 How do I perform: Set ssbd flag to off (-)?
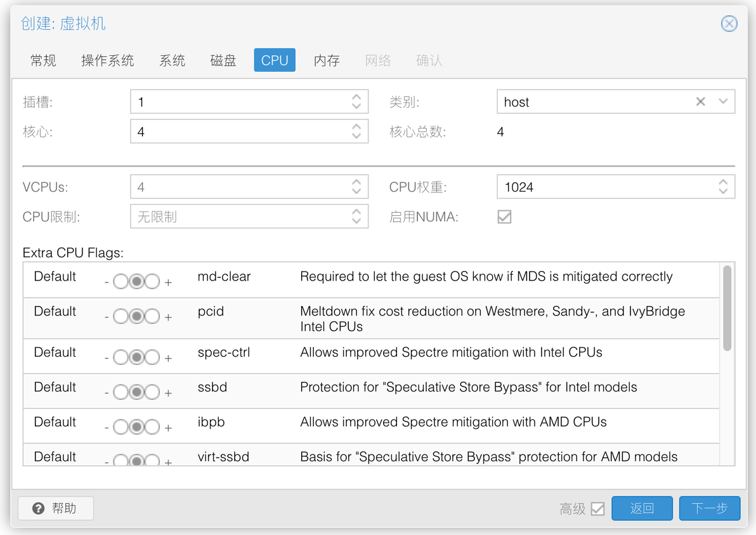point(121,393)
